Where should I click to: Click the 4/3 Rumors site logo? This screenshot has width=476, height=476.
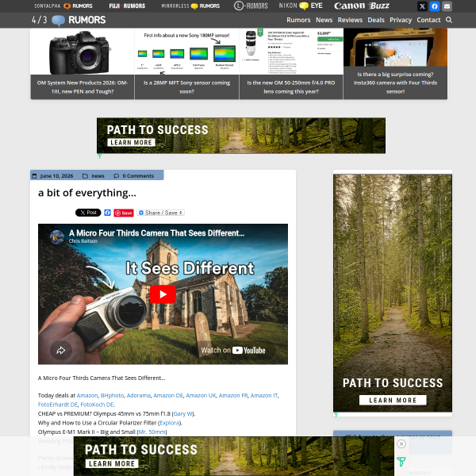point(68,20)
